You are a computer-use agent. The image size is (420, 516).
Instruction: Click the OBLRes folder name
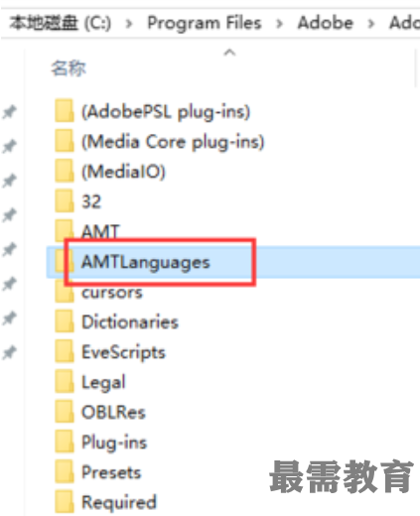(113, 412)
